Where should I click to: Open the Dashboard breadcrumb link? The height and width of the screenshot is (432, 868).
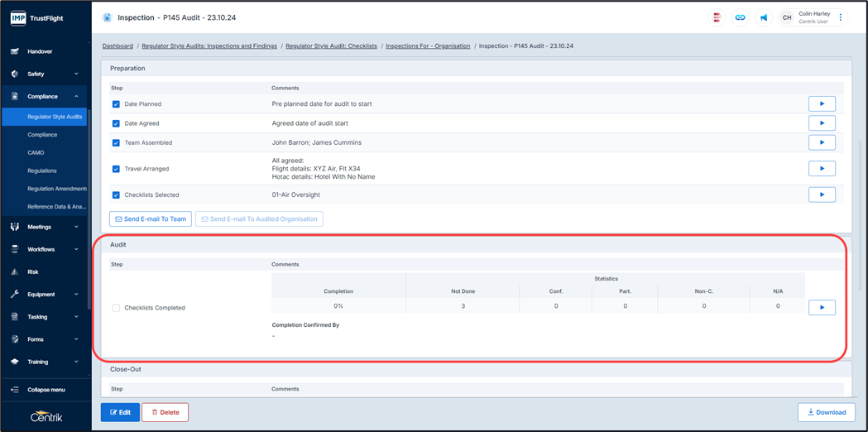(117, 46)
